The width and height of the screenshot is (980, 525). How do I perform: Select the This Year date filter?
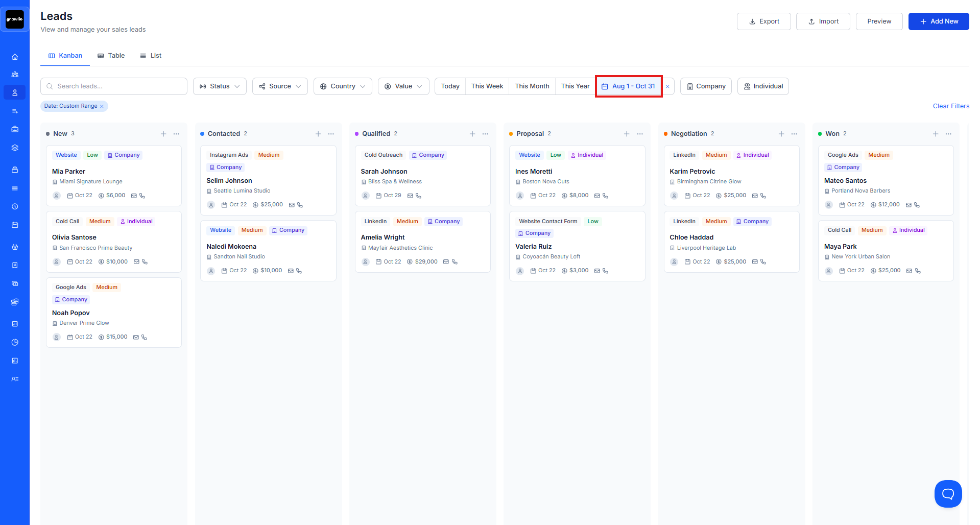(575, 86)
